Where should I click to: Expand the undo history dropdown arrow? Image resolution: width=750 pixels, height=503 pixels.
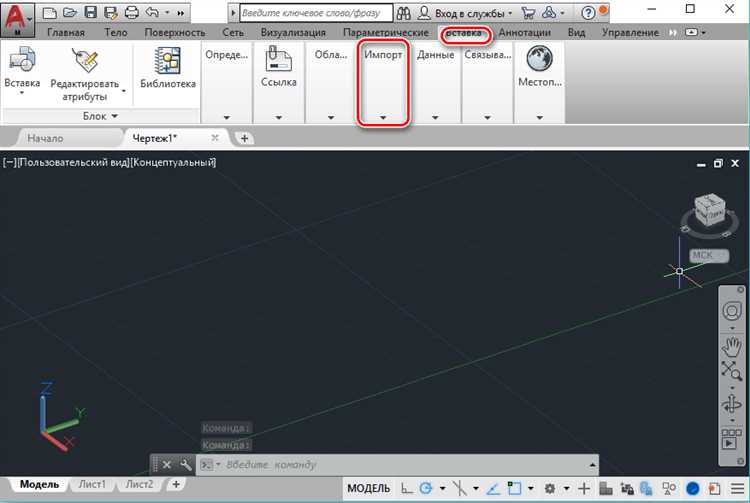[167, 13]
